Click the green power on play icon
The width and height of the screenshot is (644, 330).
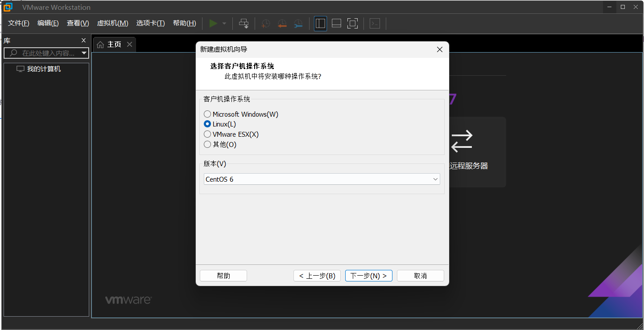coord(213,24)
